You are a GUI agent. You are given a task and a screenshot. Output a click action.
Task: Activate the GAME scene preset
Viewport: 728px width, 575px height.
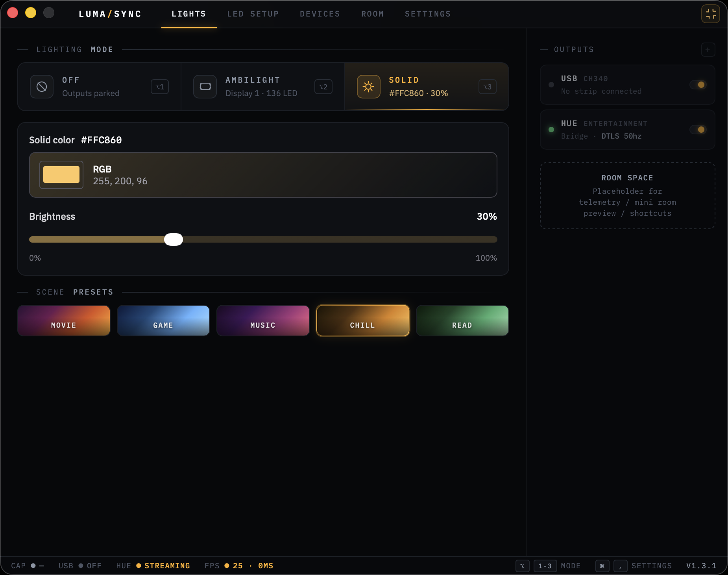163,321
